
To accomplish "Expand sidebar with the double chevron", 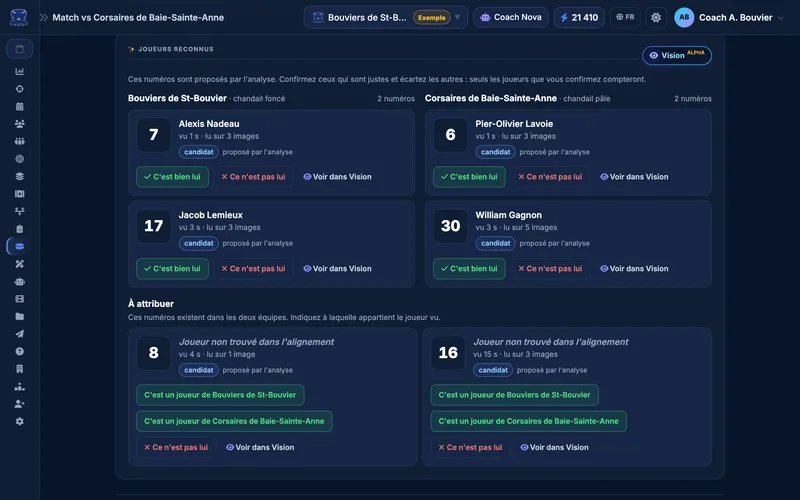I will (44, 17).
